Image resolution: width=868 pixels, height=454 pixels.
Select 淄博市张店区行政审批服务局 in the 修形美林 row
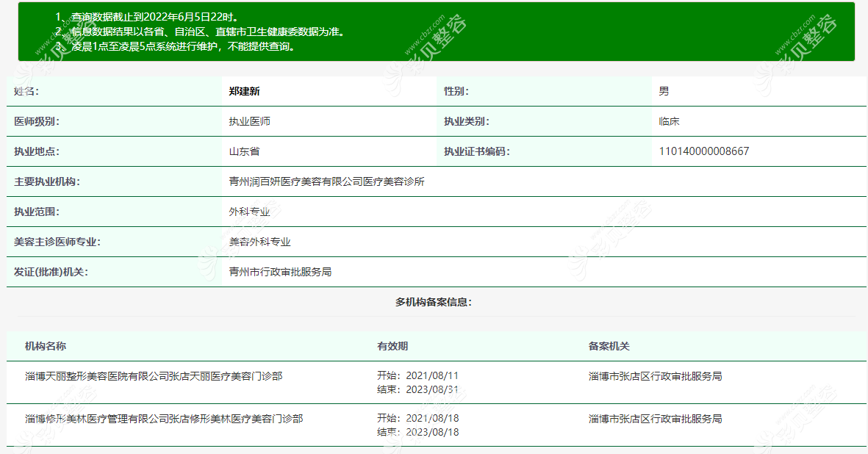tap(656, 419)
